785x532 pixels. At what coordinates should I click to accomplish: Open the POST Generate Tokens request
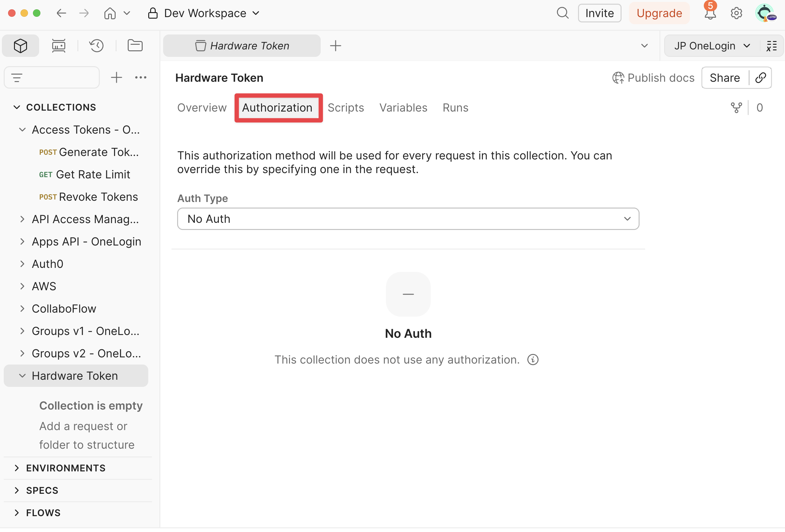coord(89,152)
